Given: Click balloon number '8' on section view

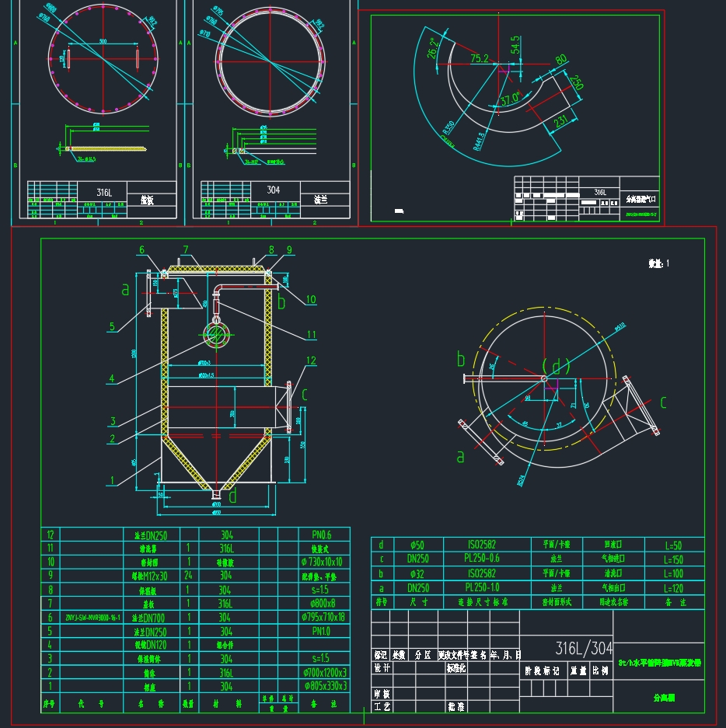Looking at the screenshot, I should (271, 249).
